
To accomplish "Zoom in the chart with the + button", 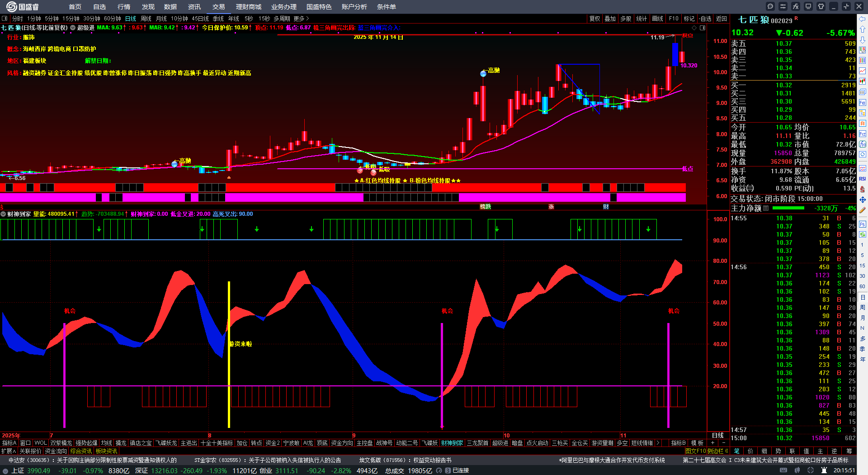I will pyautogui.click(x=712, y=443).
